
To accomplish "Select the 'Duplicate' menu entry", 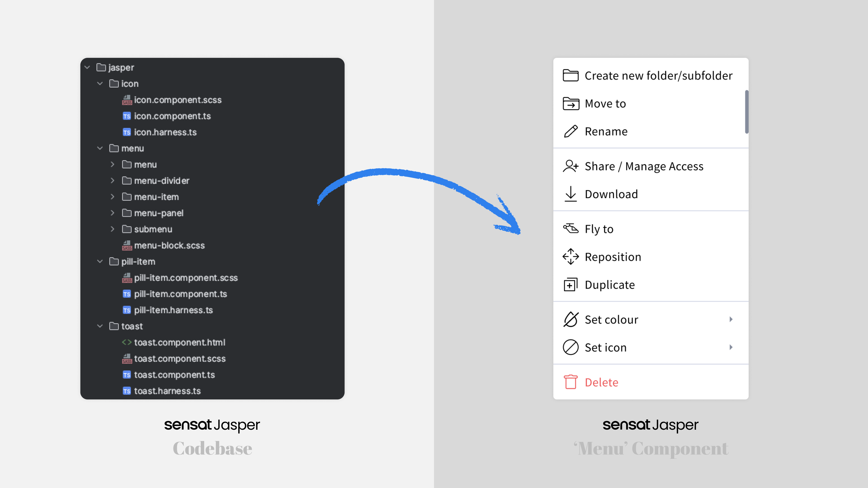I will pyautogui.click(x=651, y=285).
